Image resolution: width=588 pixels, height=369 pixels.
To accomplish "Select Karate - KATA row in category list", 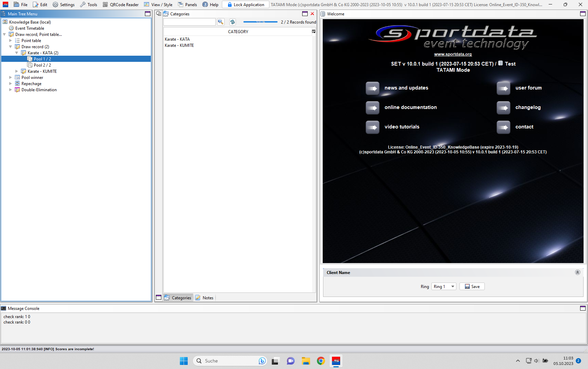I will pyautogui.click(x=238, y=39).
